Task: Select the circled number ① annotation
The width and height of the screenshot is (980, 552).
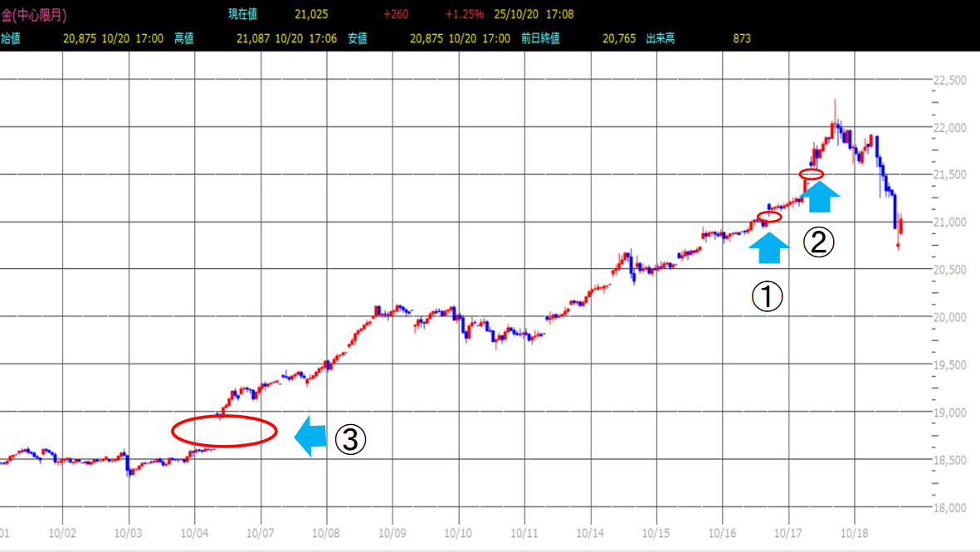Action: click(x=767, y=296)
